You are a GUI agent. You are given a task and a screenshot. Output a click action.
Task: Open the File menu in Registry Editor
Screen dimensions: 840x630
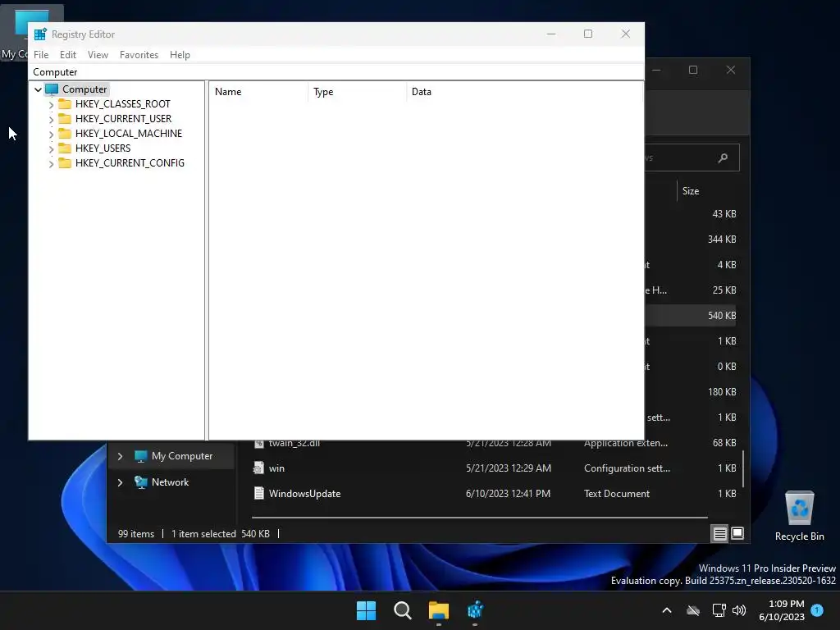[41, 55]
